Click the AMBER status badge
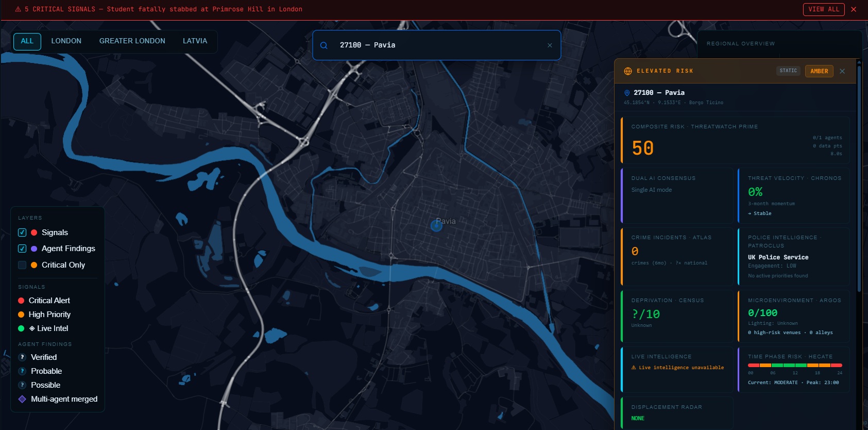The image size is (868, 430). click(819, 71)
